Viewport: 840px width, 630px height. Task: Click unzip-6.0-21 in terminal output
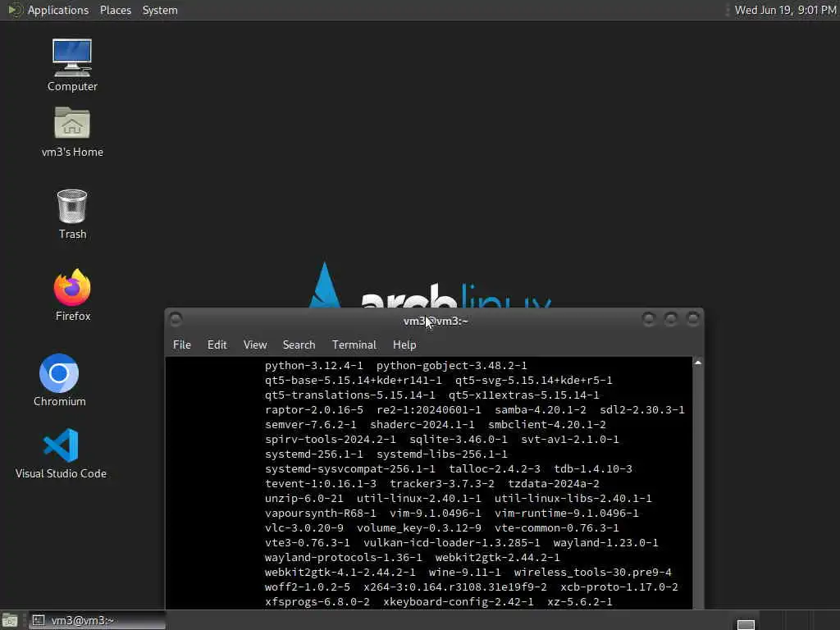click(x=304, y=498)
